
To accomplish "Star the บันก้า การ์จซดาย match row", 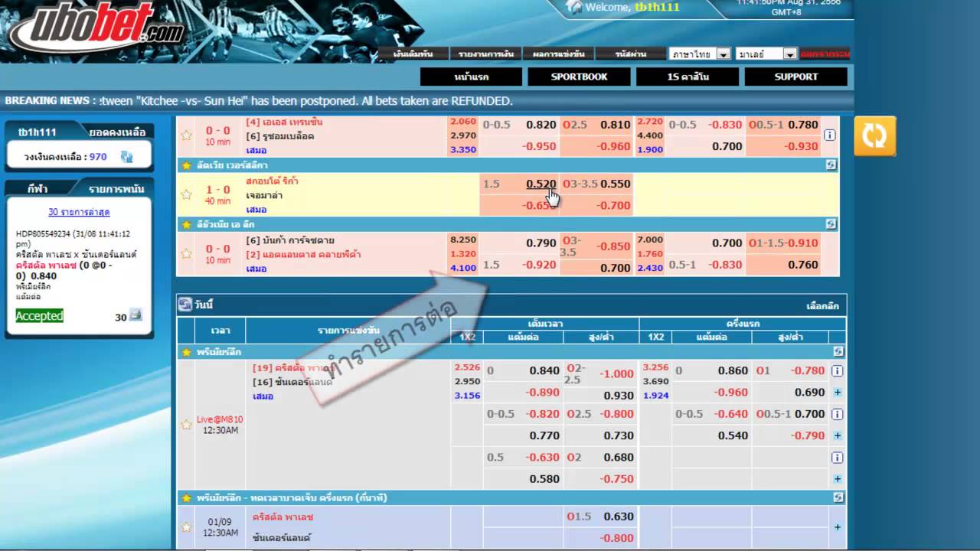I will pos(186,254).
